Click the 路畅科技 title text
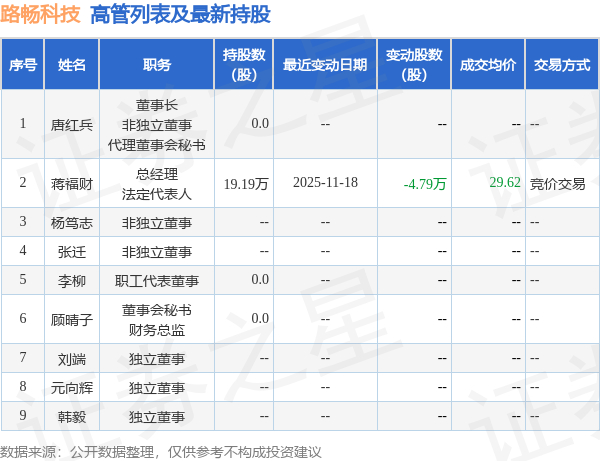The width and height of the screenshot is (600, 461). click(40, 14)
